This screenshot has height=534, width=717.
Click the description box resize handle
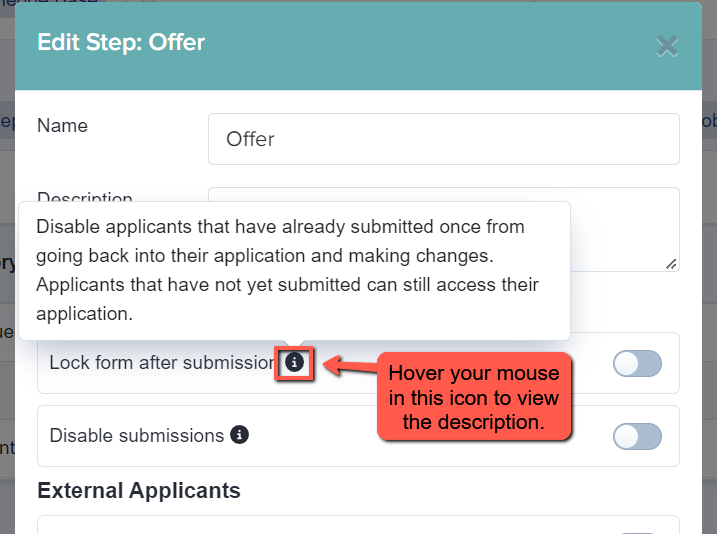[x=671, y=264]
